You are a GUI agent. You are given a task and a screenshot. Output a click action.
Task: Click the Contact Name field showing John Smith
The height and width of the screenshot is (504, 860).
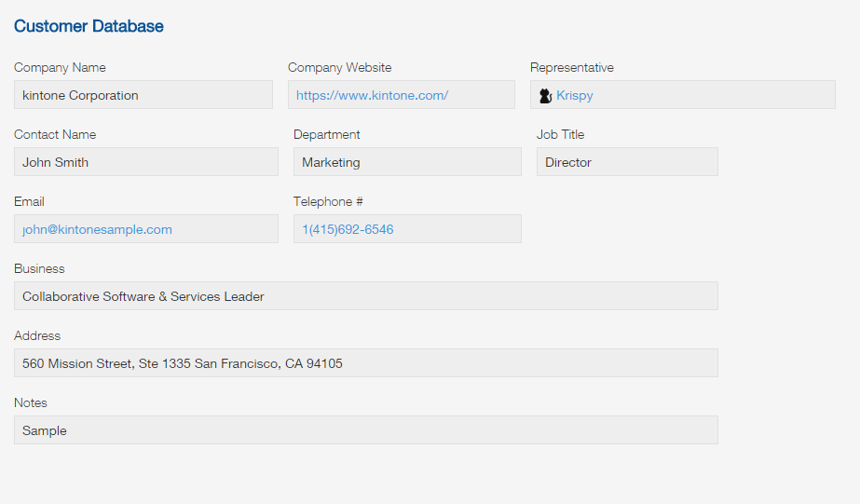[145, 162]
